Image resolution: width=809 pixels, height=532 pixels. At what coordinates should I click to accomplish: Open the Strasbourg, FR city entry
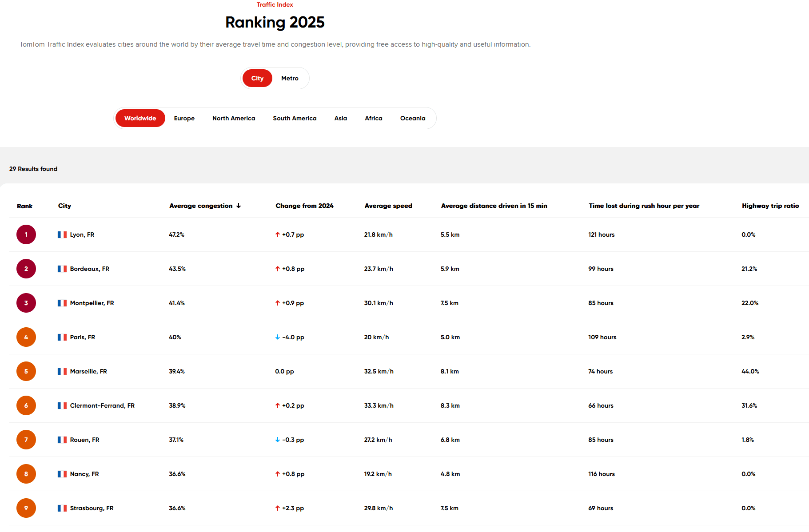(92, 508)
